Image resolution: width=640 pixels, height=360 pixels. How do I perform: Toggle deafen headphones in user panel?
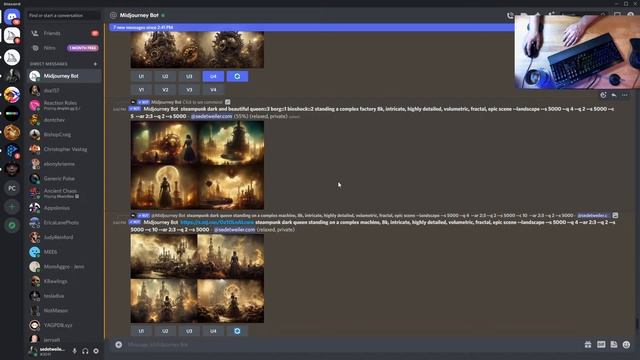click(x=85, y=351)
